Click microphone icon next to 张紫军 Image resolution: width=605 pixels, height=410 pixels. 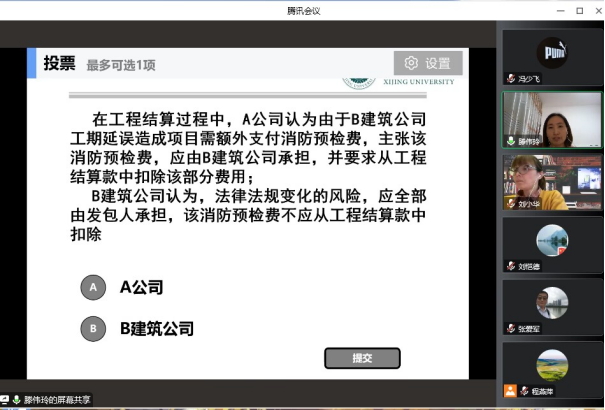pyautogui.click(x=511, y=328)
